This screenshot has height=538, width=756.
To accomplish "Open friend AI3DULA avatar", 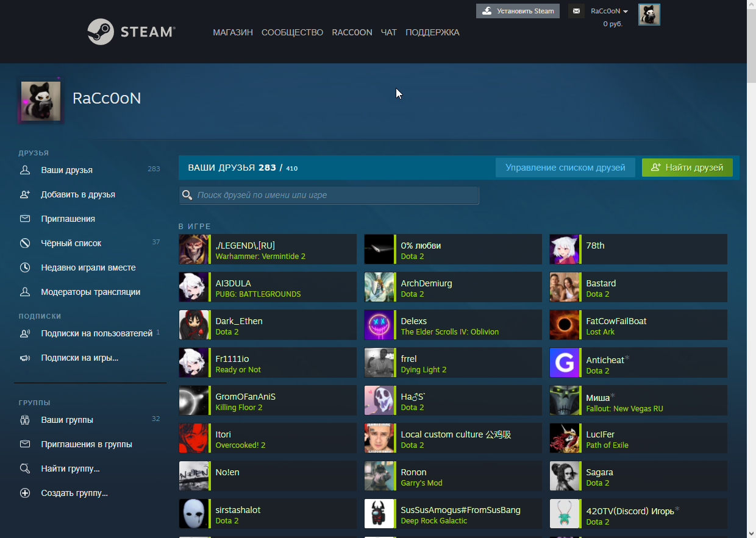I will (194, 287).
